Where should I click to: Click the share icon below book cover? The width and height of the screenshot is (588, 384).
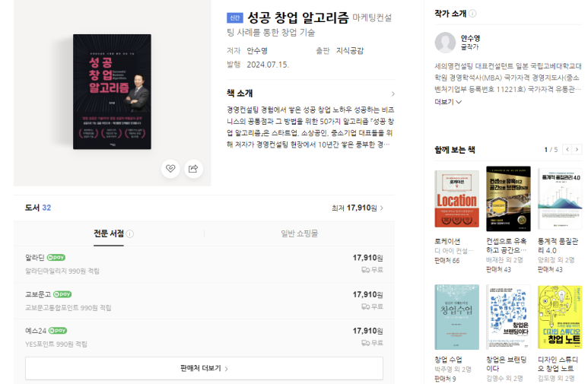click(x=193, y=169)
